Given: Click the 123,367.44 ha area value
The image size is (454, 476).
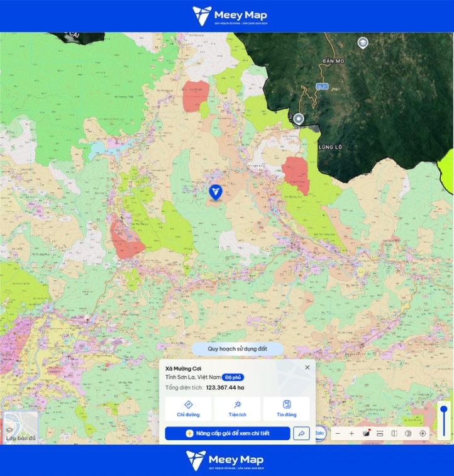Looking at the screenshot, I should click(x=225, y=388).
